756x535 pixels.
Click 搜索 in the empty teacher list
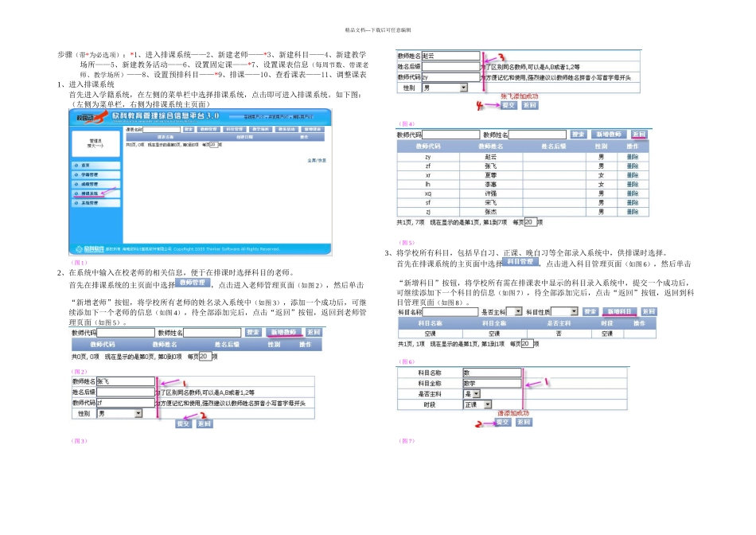coord(252,333)
